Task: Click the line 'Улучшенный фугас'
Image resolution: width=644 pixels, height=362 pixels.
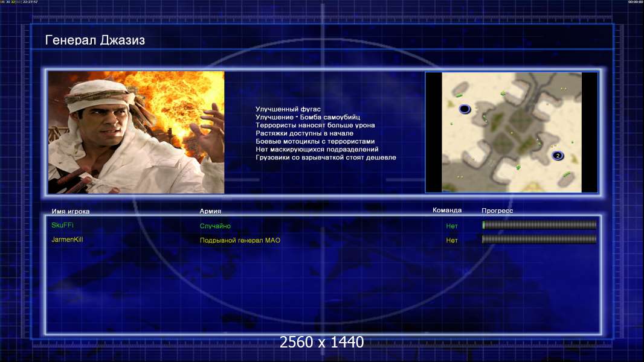Action: (x=288, y=109)
